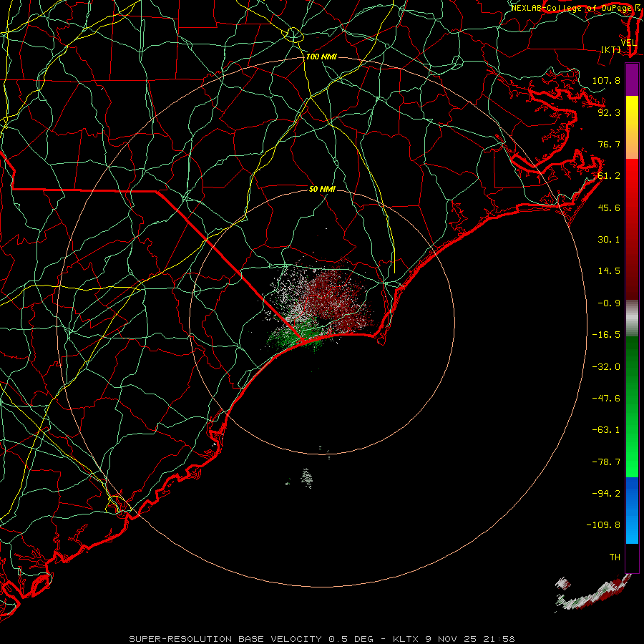Click the echo band at the bottom right corner
Image resolution: width=644 pixels, height=644 pixels.
point(592,592)
